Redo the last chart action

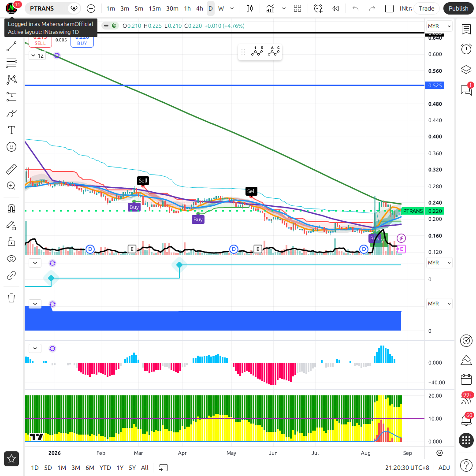click(372, 8)
